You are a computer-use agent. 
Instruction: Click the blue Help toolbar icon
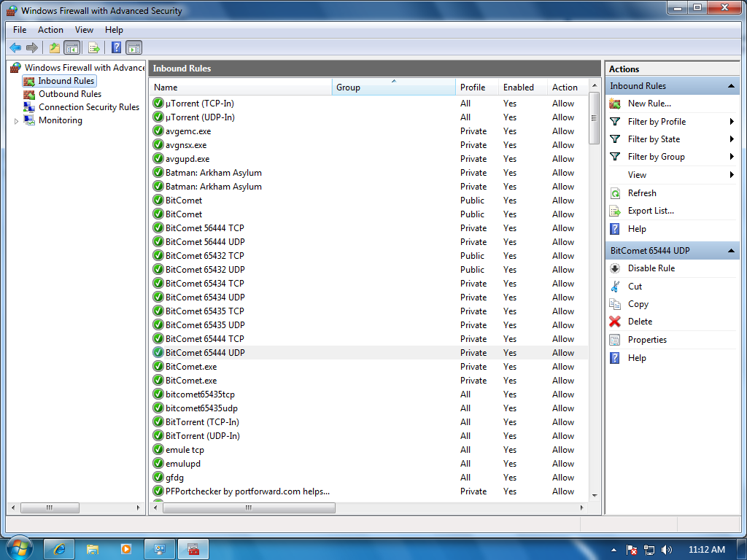tap(116, 47)
